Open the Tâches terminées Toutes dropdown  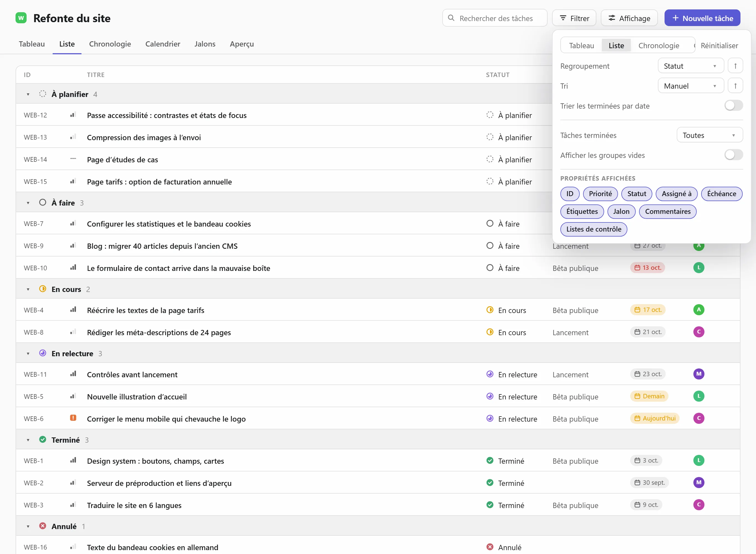click(709, 135)
